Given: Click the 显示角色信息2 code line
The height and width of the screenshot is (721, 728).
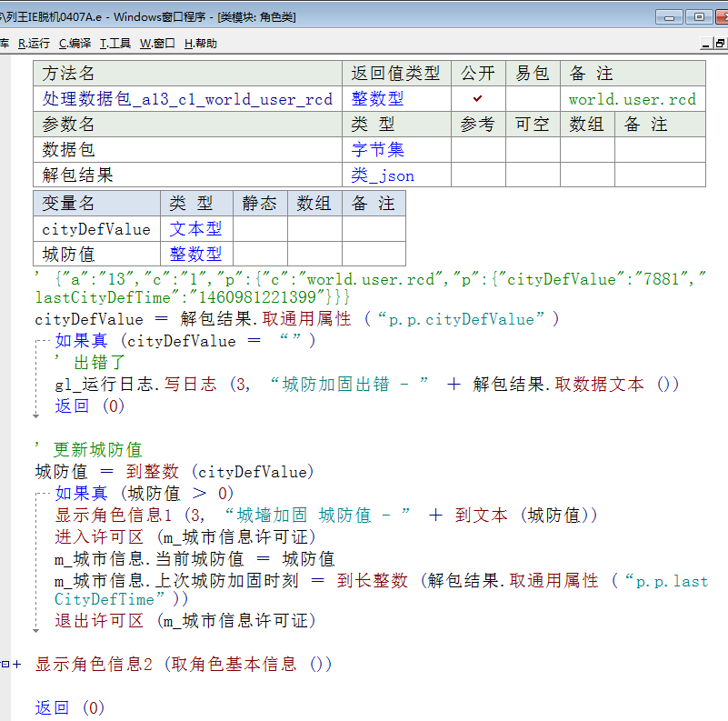Looking at the screenshot, I should pyautogui.click(x=184, y=665).
